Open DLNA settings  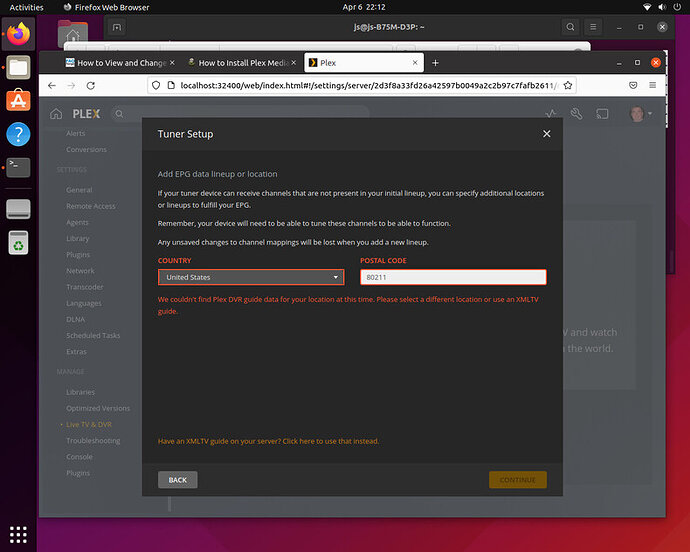pyautogui.click(x=75, y=320)
